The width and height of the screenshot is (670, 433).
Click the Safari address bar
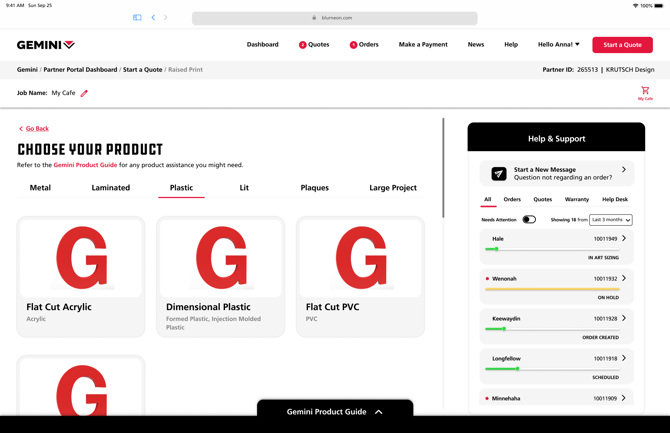click(334, 17)
